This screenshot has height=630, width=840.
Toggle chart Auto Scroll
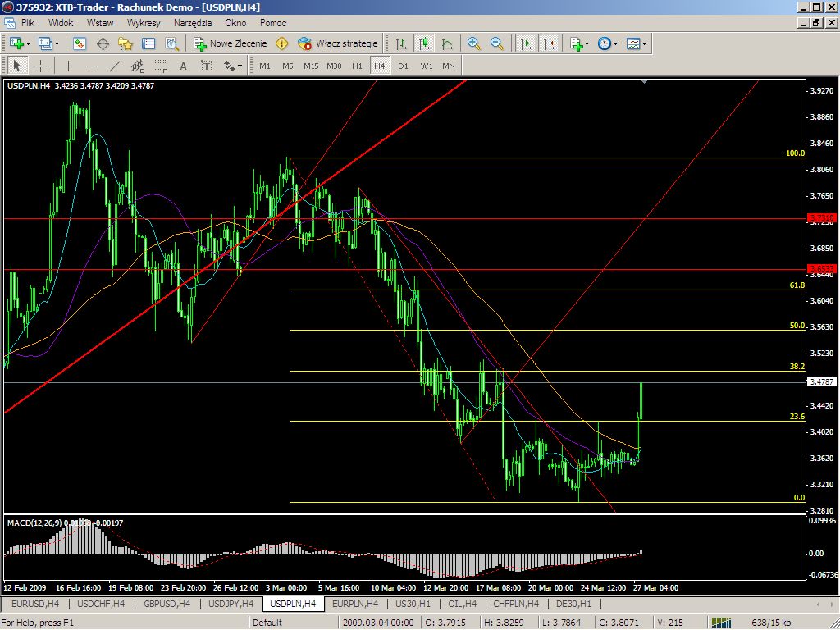(x=526, y=43)
